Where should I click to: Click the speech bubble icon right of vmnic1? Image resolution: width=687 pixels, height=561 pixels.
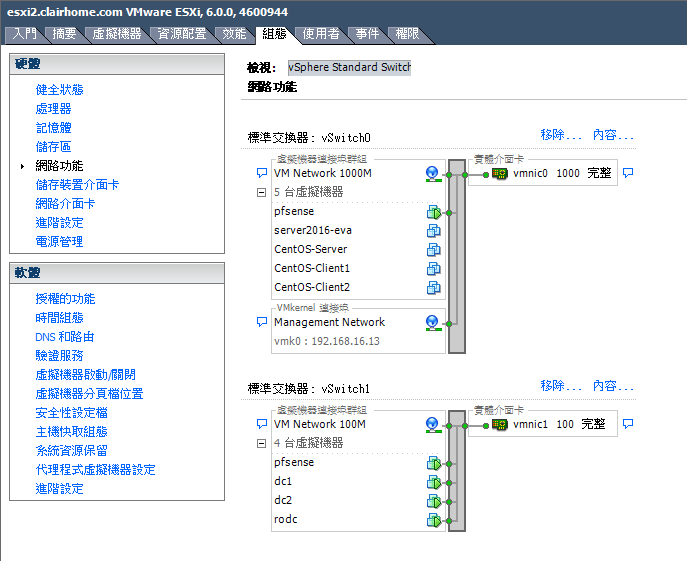click(x=628, y=424)
